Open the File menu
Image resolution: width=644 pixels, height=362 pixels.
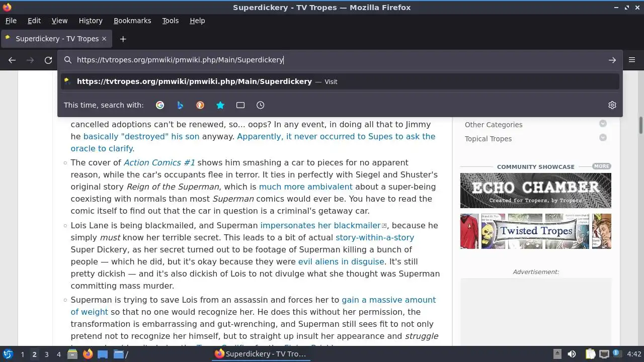click(x=11, y=21)
